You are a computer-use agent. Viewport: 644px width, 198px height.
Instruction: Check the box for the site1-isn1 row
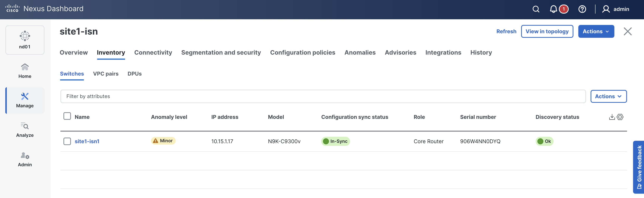tap(67, 141)
